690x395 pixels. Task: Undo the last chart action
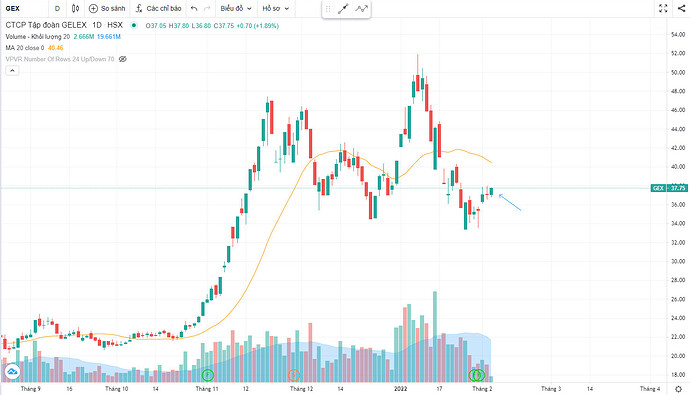[194, 8]
